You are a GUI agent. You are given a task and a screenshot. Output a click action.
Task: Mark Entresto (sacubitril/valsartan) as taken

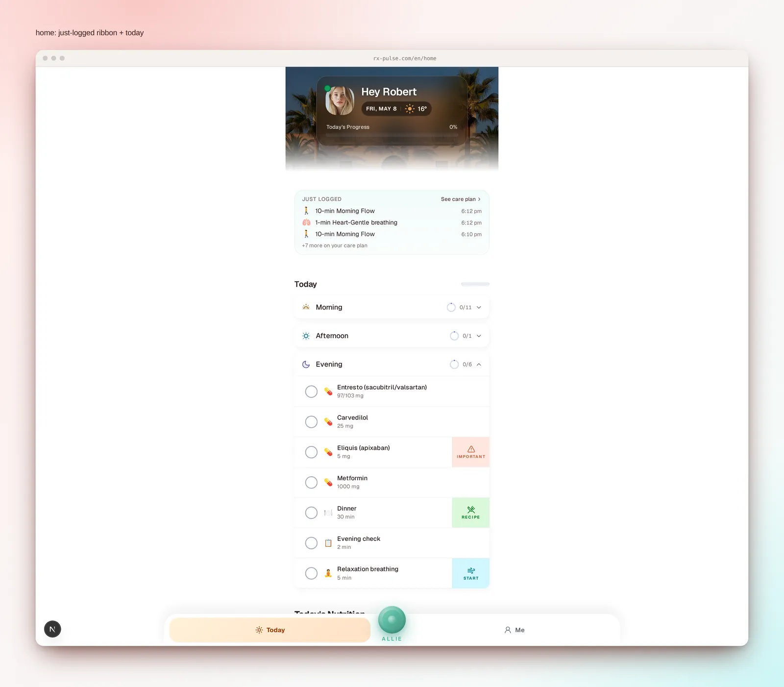coord(311,392)
